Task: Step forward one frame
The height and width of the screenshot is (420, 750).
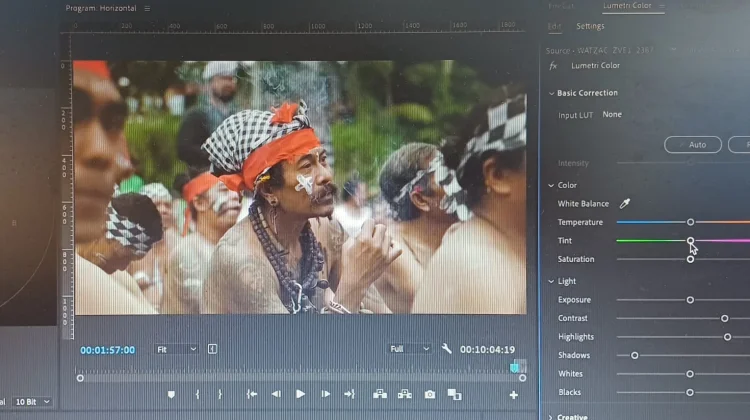Action: (326, 394)
